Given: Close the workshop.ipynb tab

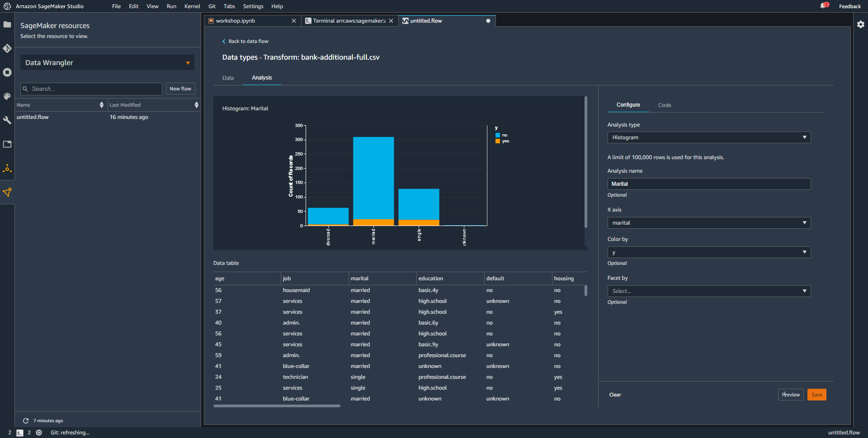Looking at the screenshot, I should (294, 21).
